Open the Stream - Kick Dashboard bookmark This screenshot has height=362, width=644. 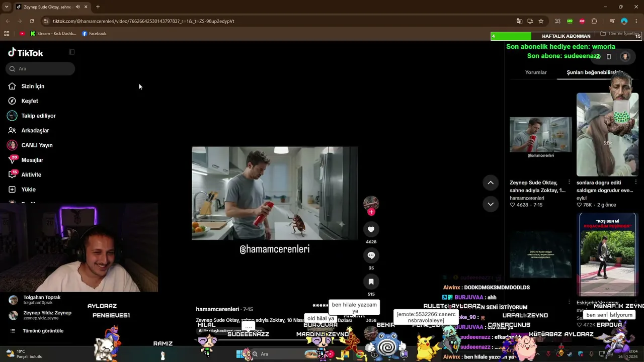pos(53,34)
